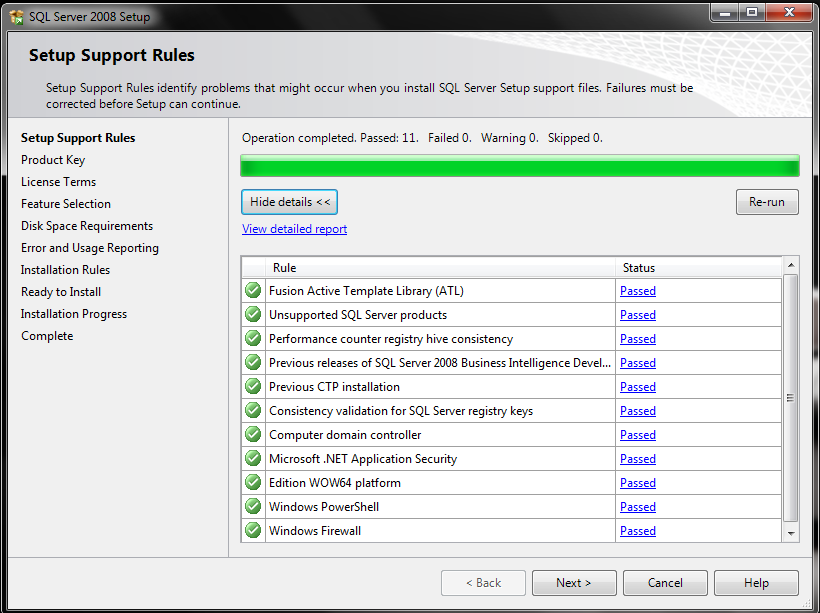The height and width of the screenshot is (613, 820).
Task: Click green check icon for Previous CTP installation
Action: pos(253,387)
